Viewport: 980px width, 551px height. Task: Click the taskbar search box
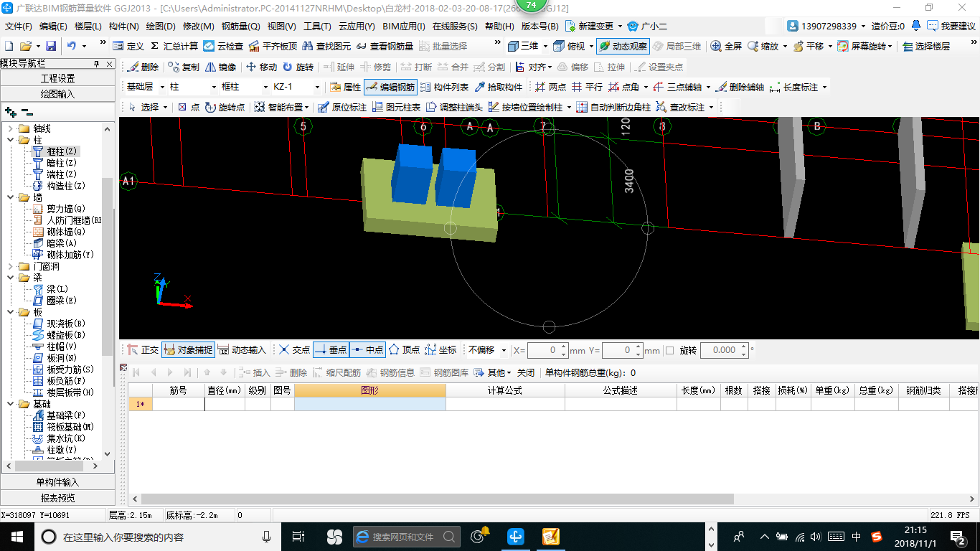(157, 536)
